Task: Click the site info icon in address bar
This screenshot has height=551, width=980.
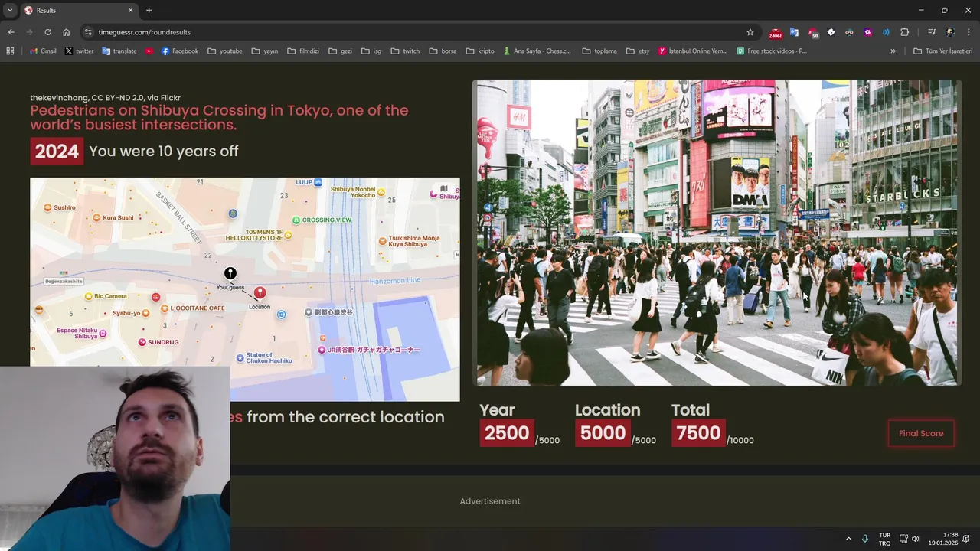Action: click(88, 32)
